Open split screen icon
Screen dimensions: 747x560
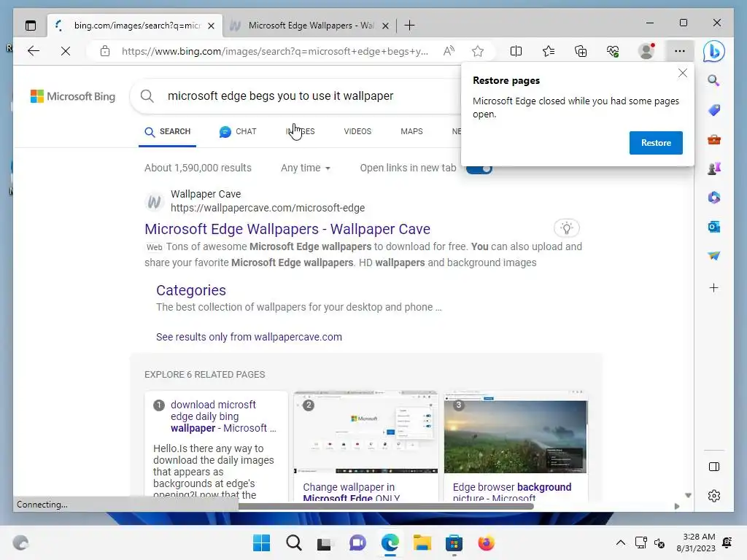tap(516, 51)
